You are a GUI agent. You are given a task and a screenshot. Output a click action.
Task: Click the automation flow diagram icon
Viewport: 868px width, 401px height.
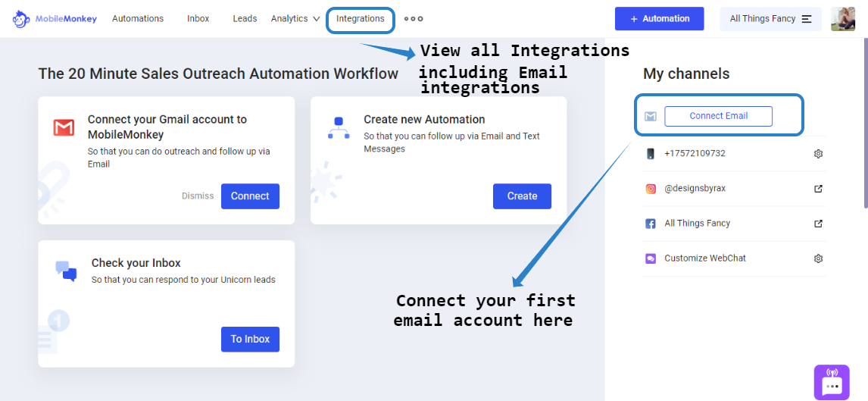click(339, 127)
